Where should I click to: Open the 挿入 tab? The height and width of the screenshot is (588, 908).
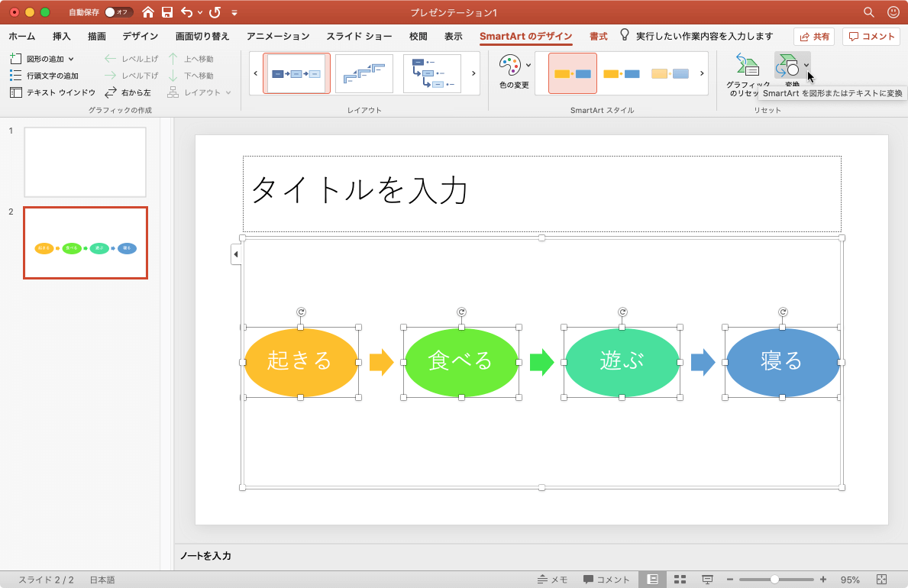tap(61, 37)
